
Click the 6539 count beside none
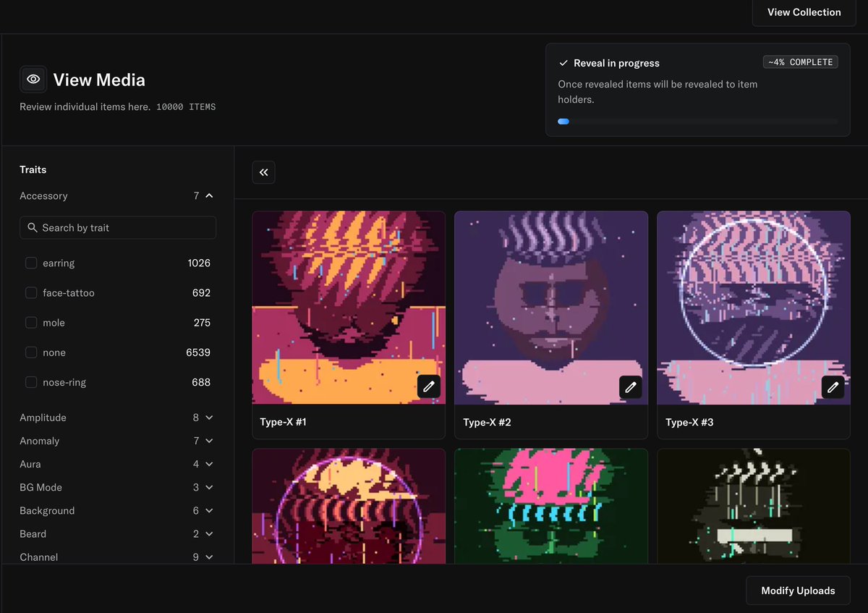pyautogui.click(x=198, y=352)
